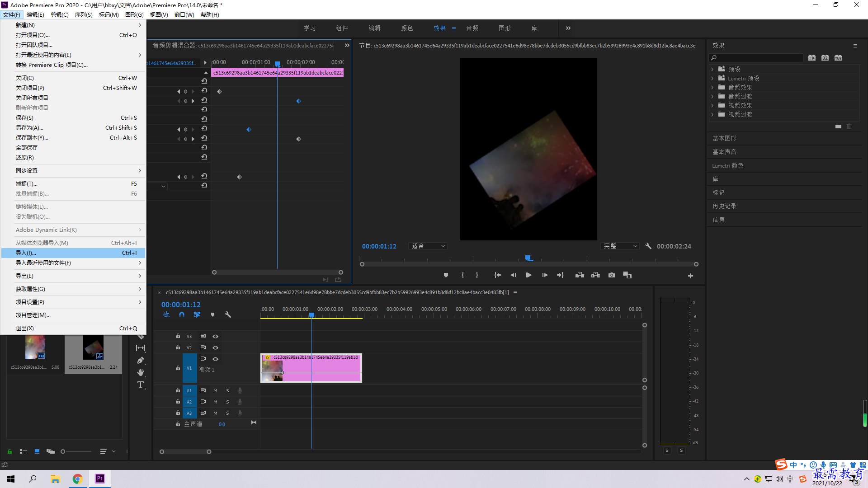Toggle track lock for V3
Image resolution: width=868 pixels, height=488 pixels.
tap(178, 336)
